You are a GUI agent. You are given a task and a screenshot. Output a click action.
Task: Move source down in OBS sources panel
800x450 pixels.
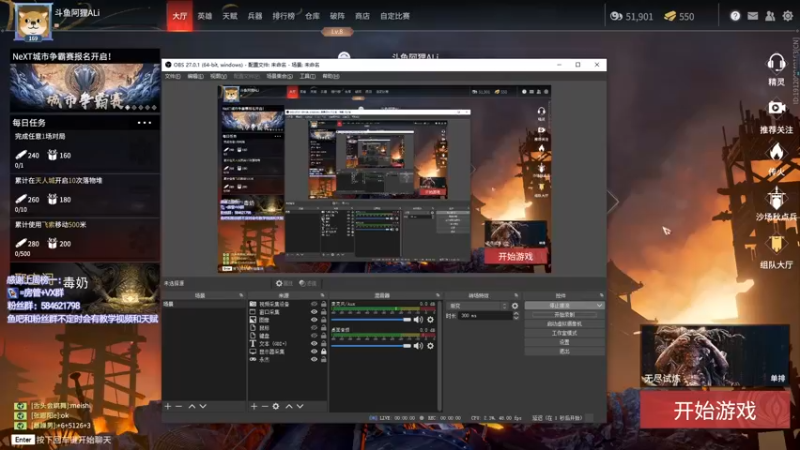pos(300,406)
